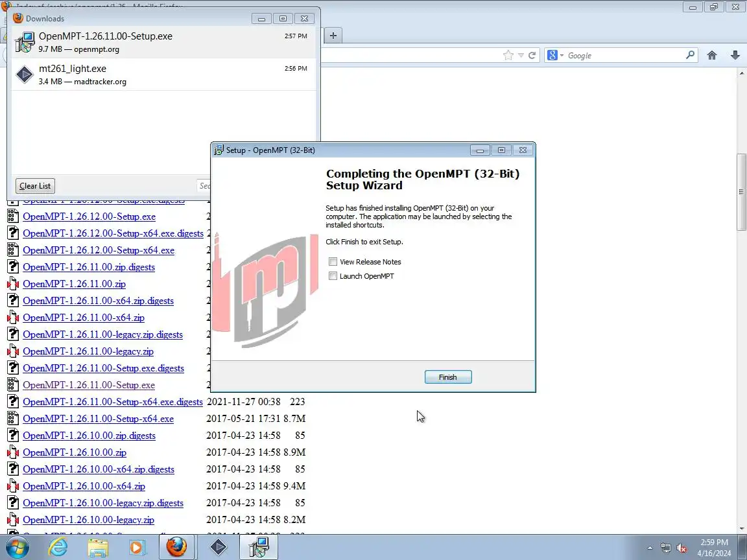Click archive icon beside OpenMPT-1.26.11.00.zip
747x560 pixels.
point(13,284)
